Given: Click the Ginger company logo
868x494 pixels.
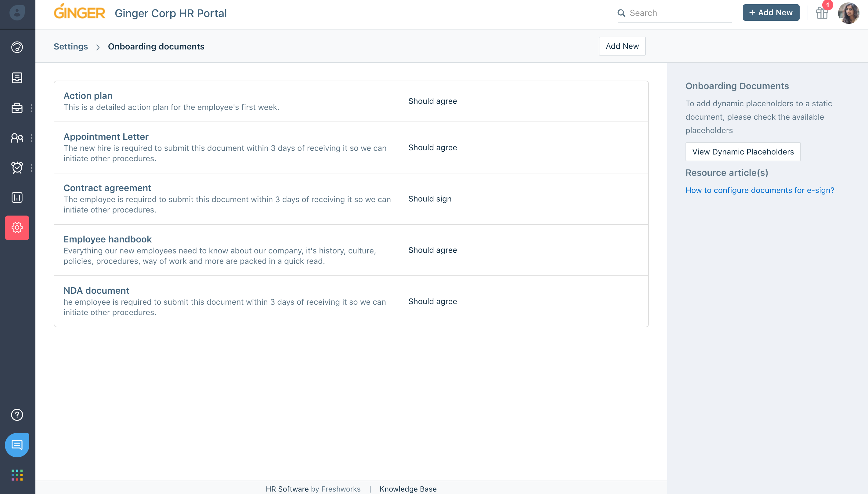Looking at the screenshot, I should pos(79,12).
